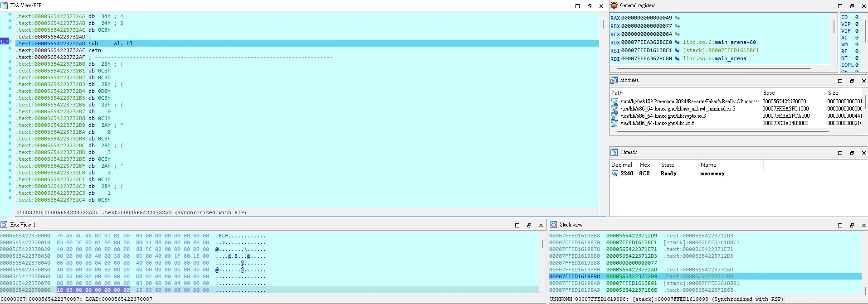
Task: Click the Hex View-1 vertical scrollbar
Action: [543, 244]
